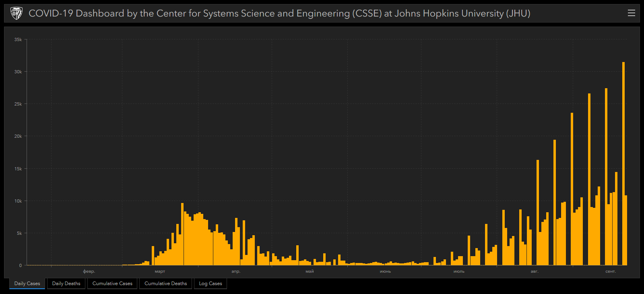Show the Log Cases chart tab
Viewport: 644px width, 294px height.
pyautogui.click(x=211, y=284)
